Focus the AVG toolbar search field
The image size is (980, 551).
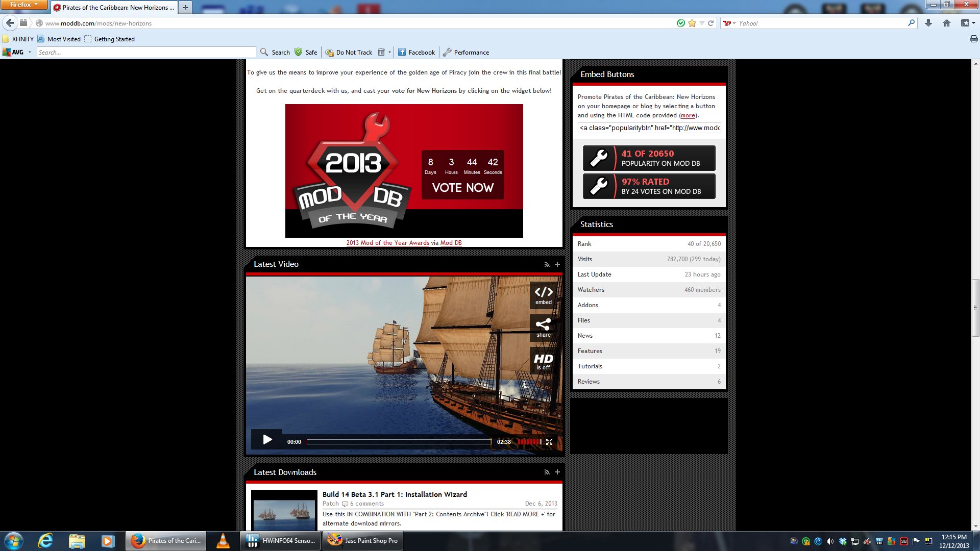click(x=146, y=52)
